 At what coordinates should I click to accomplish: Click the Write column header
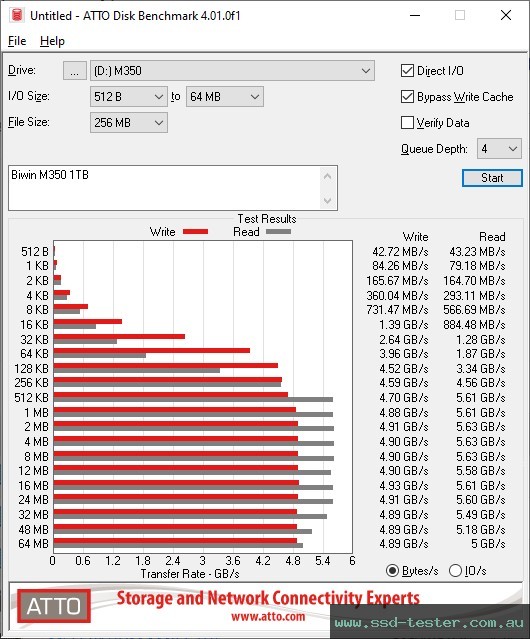pyautogui.click(x=415, y=237)
